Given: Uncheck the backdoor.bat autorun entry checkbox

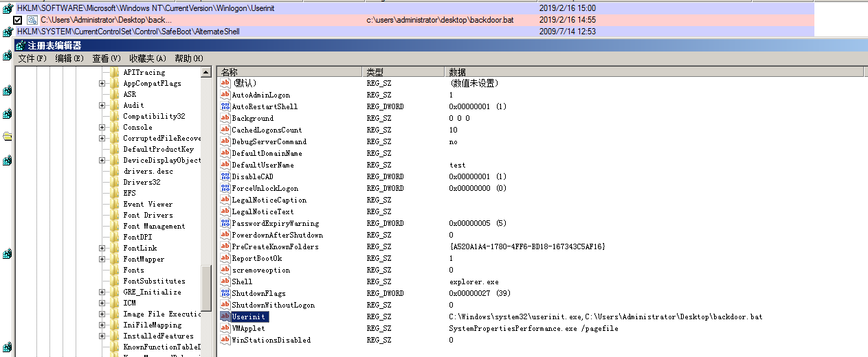Looking at the screenshot, I should [18, 20].
